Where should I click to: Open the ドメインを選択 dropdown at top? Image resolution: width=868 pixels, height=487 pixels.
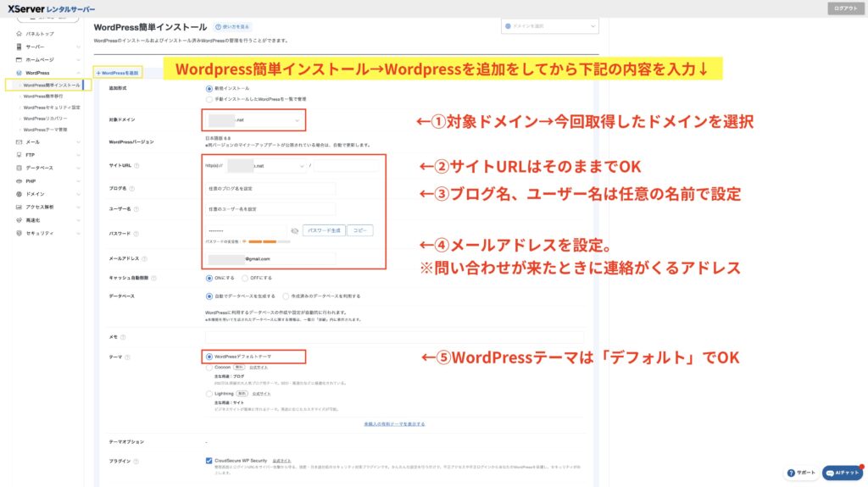point(554,25)
